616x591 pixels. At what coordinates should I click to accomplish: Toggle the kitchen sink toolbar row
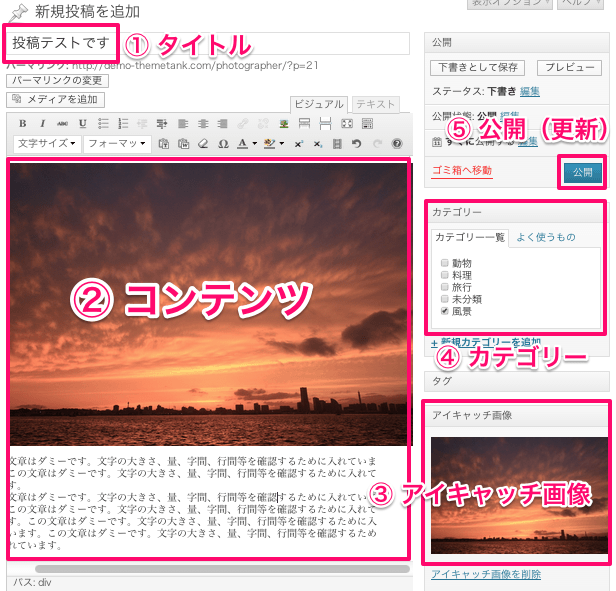tap(367, 124)
